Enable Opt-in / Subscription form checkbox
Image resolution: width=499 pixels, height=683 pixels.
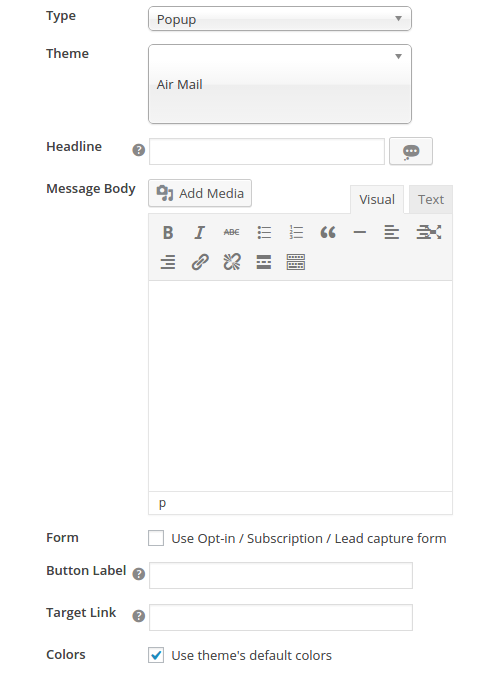pyautogui.click(x=156, y=538)
